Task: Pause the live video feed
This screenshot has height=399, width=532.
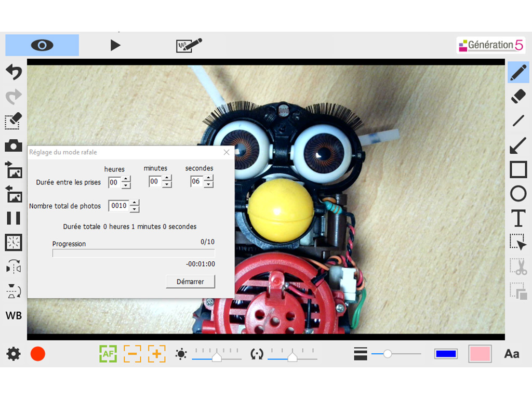Action: coord(14,218)
